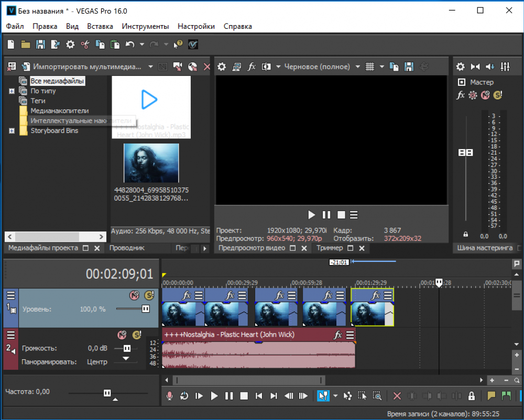The height and width of the screenshot is (420, 524).
Task: Open the 'Инструменты' menu
Action: pos(145,26)
